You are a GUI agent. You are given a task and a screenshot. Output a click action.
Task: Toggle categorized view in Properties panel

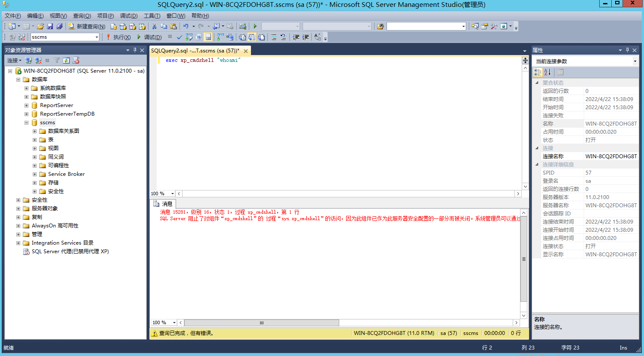coord(538,72)
